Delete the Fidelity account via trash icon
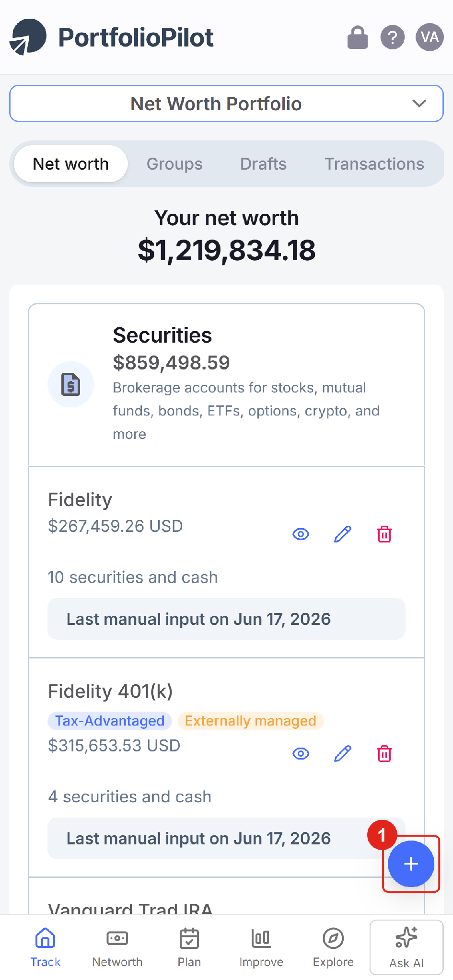The image size is (453, 980). [x=384, y=534]
